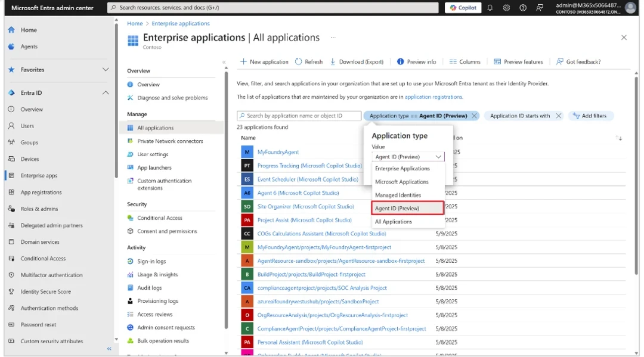
Task: Open the settings gear icon
Action: (x=506, y=8)
